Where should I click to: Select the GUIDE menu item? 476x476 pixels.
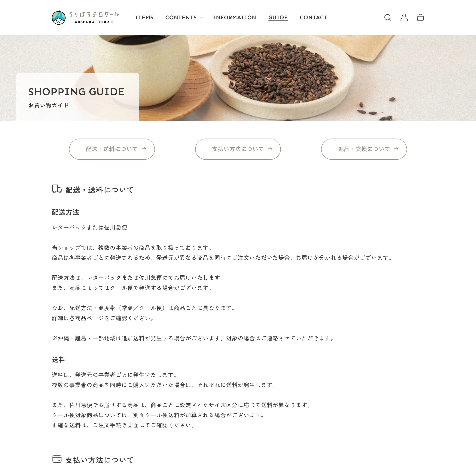point(278,17)
